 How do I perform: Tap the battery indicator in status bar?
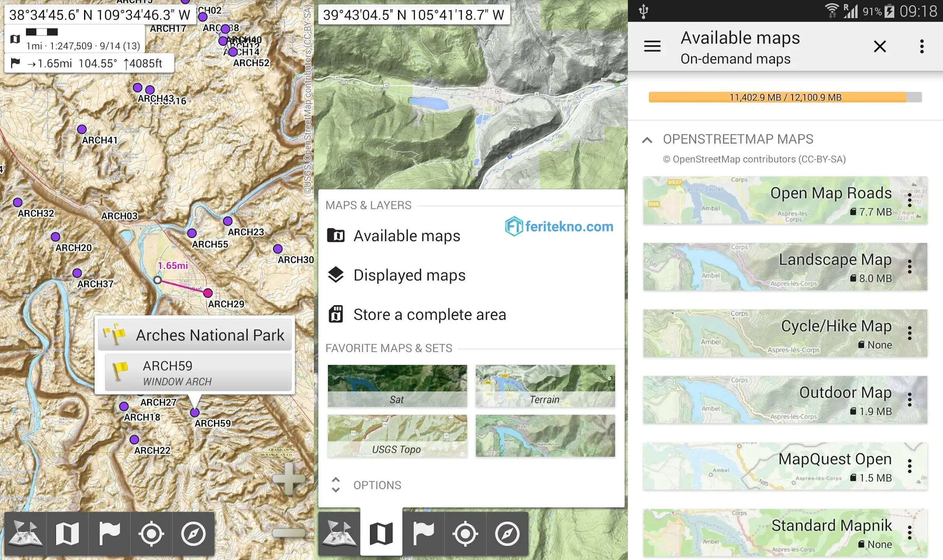[890, 11]
